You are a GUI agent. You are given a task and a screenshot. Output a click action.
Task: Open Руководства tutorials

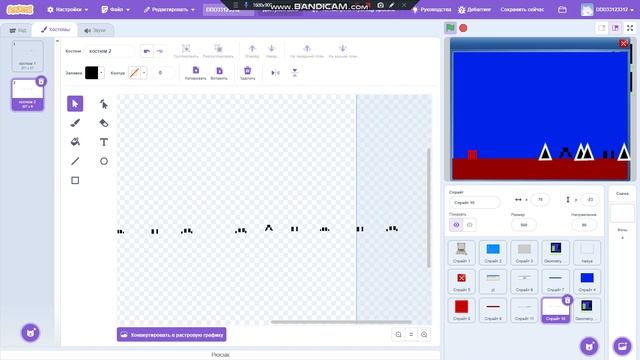click(x=432, y=9)
